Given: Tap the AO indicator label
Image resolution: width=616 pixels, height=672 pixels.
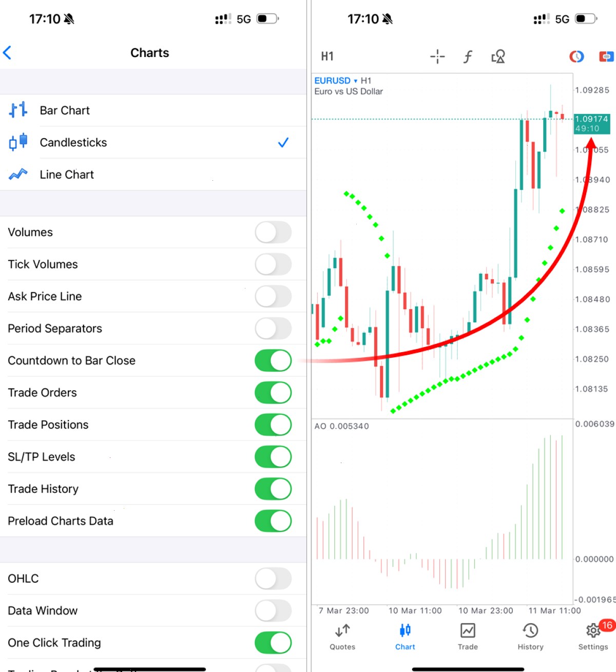Looking at the screenshot, I should pos(341,426).
